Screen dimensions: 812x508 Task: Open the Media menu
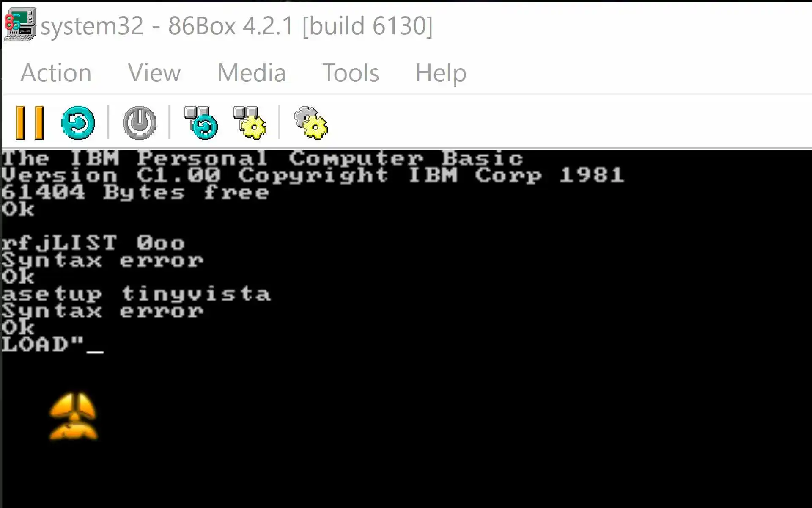tap(252, 73)
